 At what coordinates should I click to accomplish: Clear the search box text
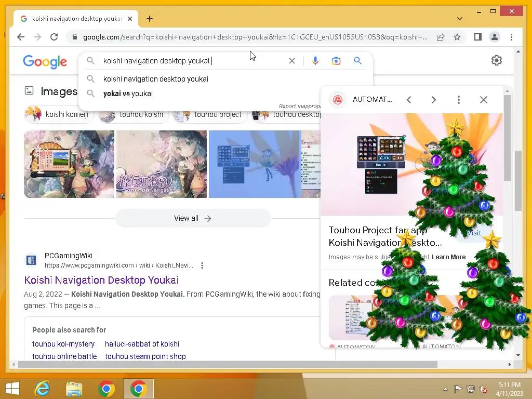(x=292, y=61)
